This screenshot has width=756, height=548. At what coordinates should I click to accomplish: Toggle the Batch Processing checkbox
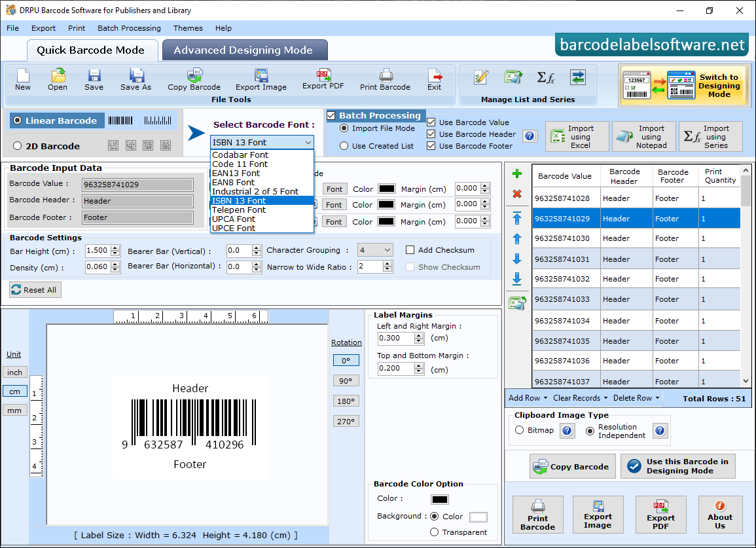[x=331, y=115]
